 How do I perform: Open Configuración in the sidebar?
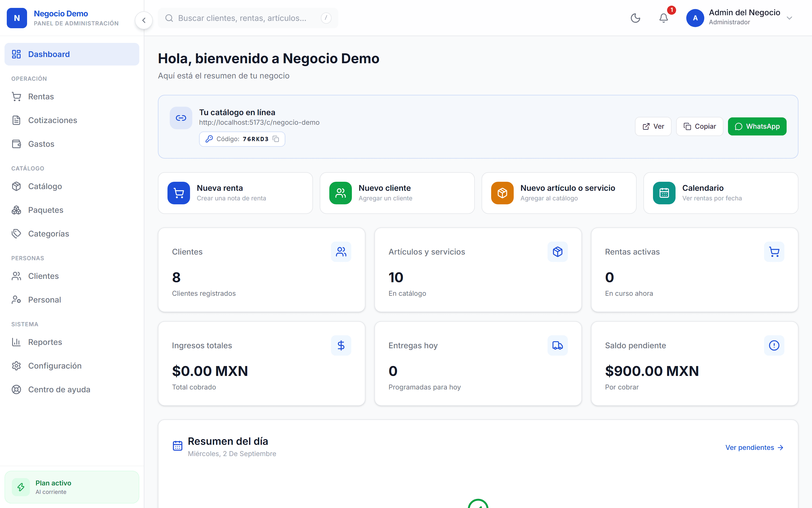[x=72, y=365]
